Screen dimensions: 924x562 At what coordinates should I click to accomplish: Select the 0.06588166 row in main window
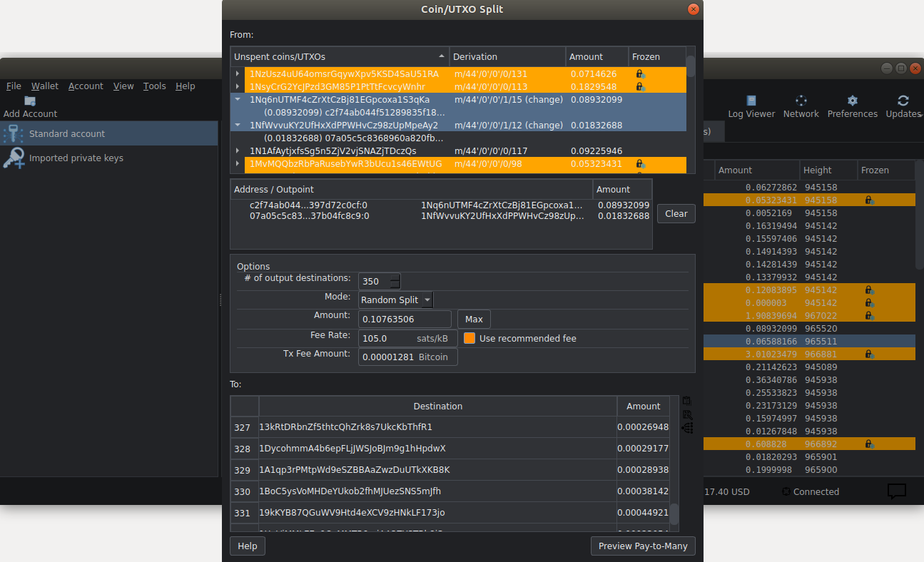809,342
